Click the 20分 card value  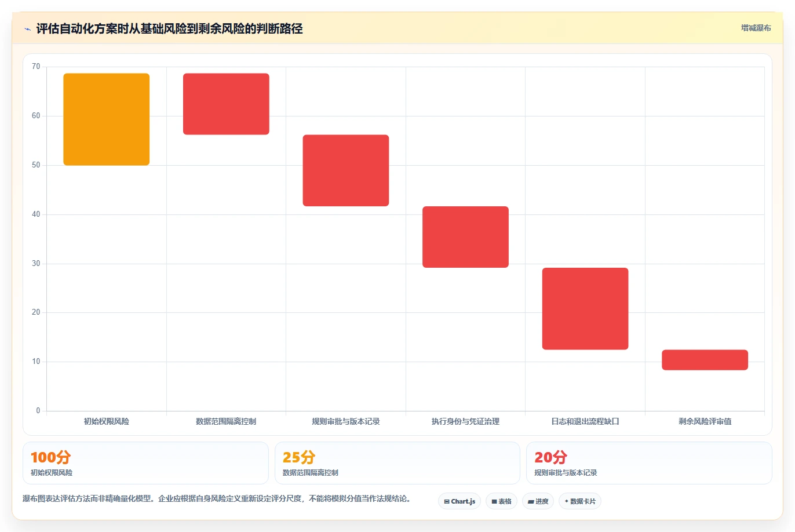click(x=550, y=457)
